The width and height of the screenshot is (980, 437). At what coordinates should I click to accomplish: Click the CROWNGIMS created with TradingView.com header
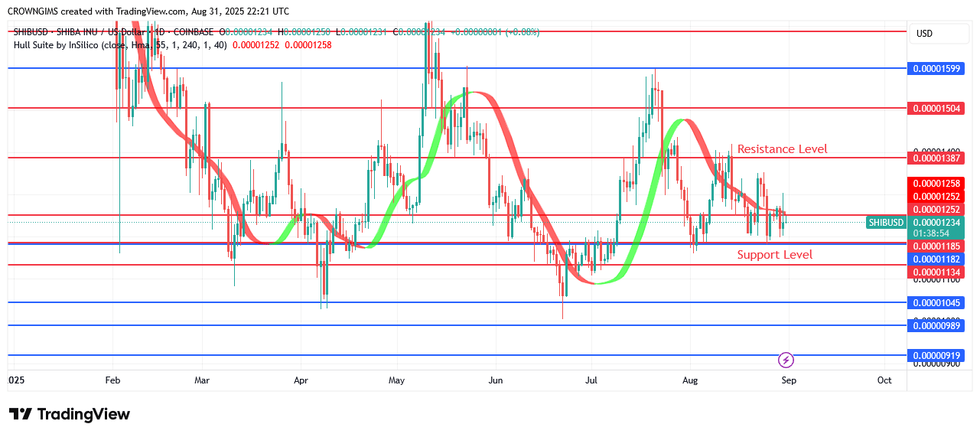(148, 11)
